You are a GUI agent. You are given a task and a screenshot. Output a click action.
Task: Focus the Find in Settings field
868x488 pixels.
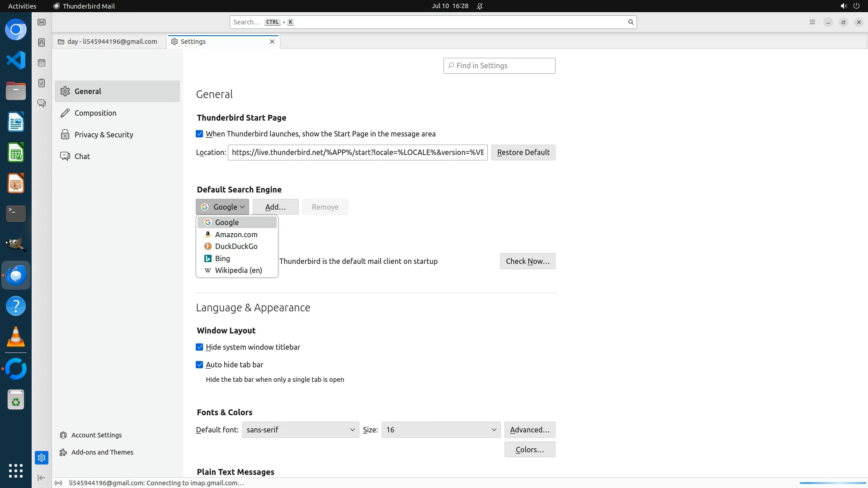tap(499, 66)
